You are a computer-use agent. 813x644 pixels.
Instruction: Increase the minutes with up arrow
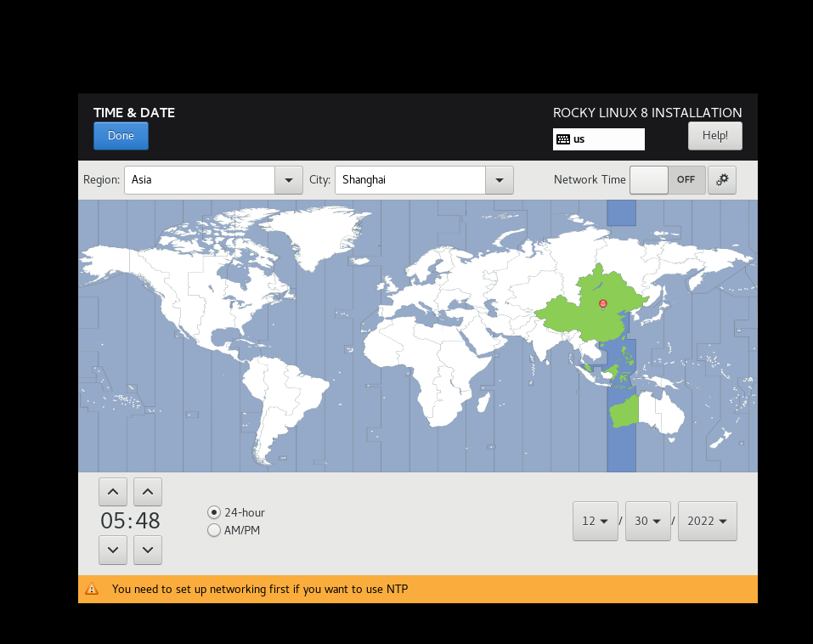148,492
